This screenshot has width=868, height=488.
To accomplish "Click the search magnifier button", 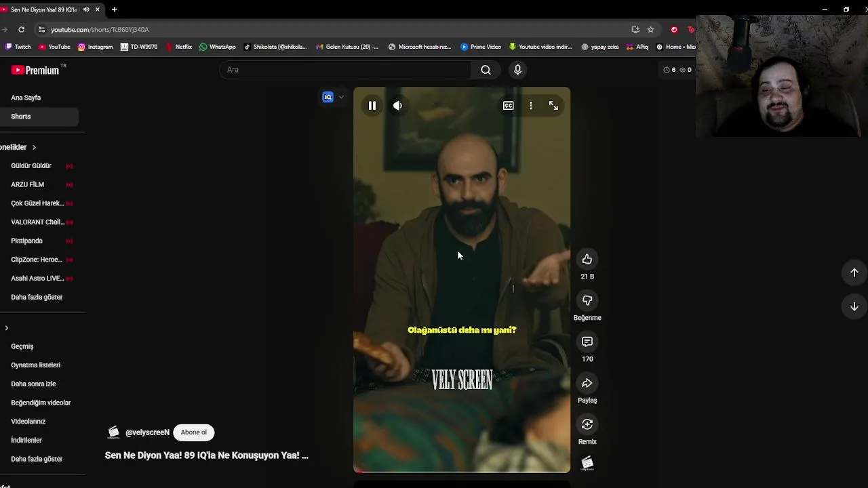I will (x=486, y=70).
